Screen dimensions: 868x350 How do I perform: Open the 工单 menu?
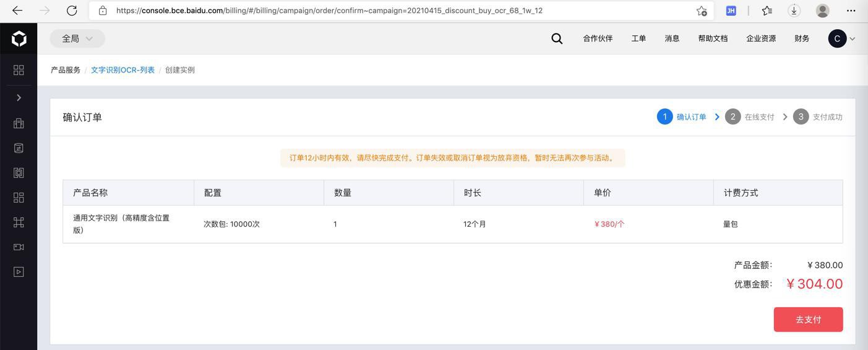click(x=638, y=38)
